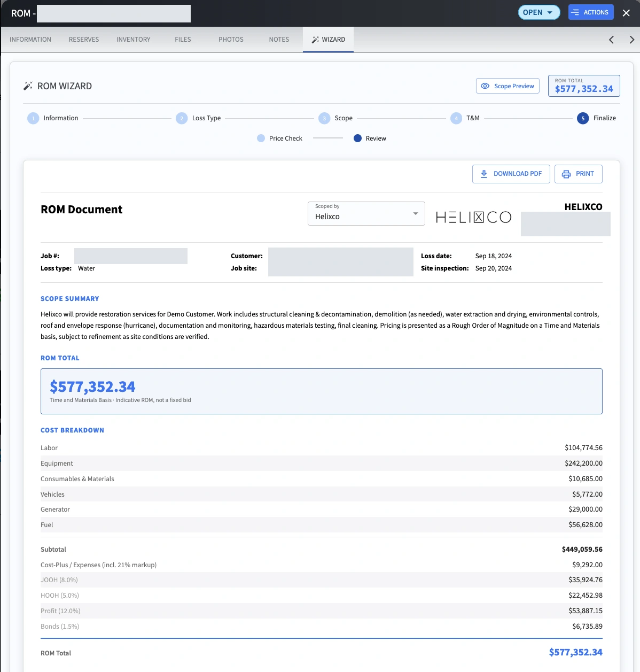Select the Price Check sub-step
Screen dimensions: 640x672
(279, 138)
